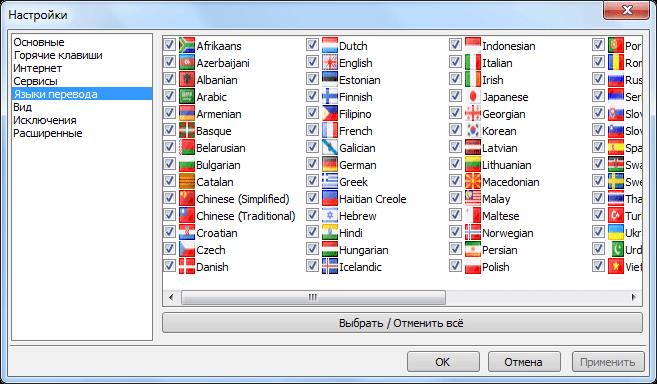Screen dimensions: 657x384
Task: Click the Japanese flag icon
Action: pos(473,96)
